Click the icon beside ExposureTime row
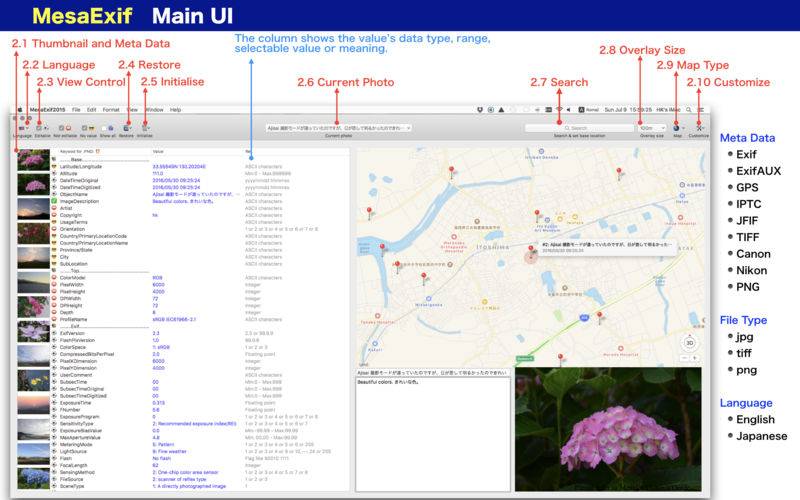 pyautogui.click(x=54, y=403)
